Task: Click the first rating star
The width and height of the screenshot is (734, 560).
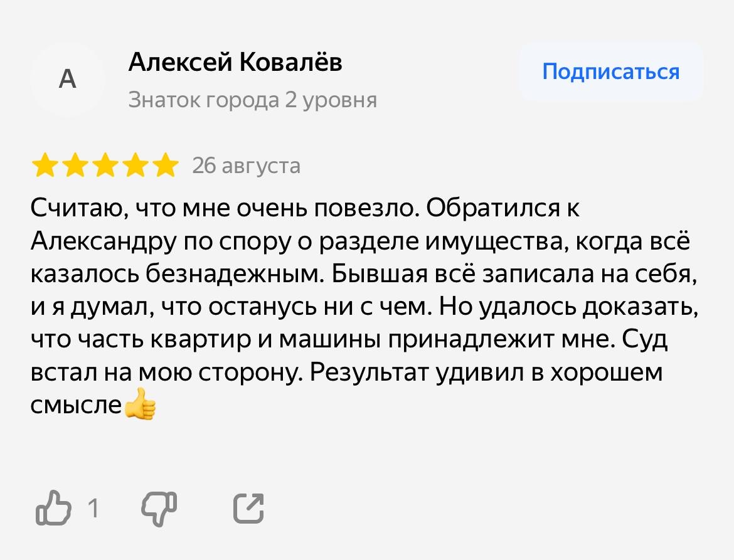Action: click(45, 166)
